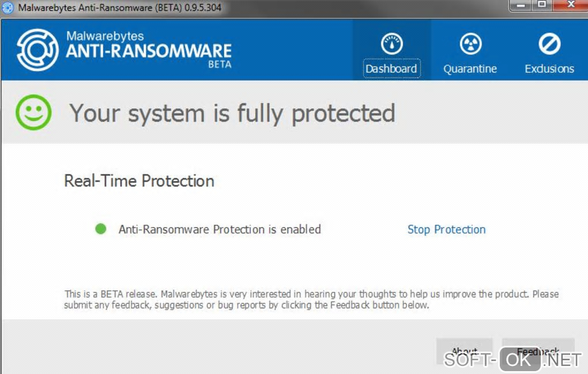Click the Quarantine radiation icon

(x=470, y=44)
